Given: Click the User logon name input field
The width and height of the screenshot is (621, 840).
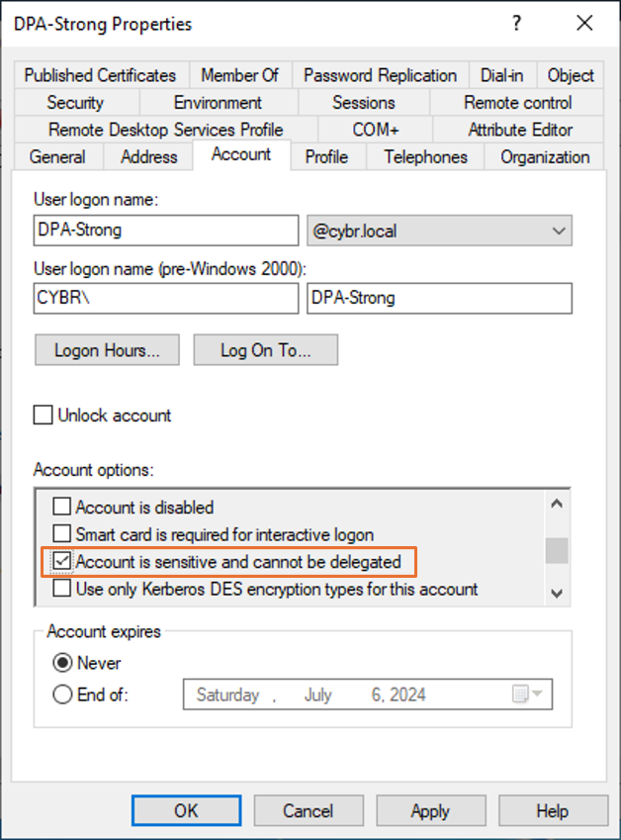Looking at the screenshot, I should [x=165, y=230].
